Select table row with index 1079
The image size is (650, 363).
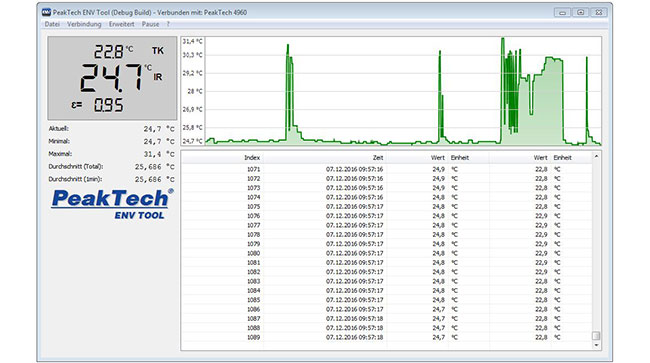tap(387, 244)
